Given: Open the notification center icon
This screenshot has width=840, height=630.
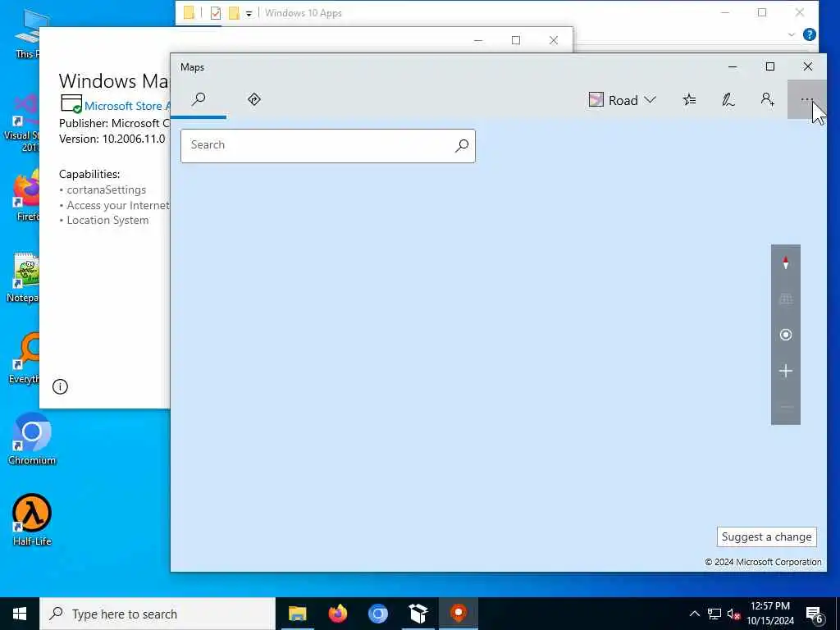Looking at the screenshot, I should [x=815, y=614].
